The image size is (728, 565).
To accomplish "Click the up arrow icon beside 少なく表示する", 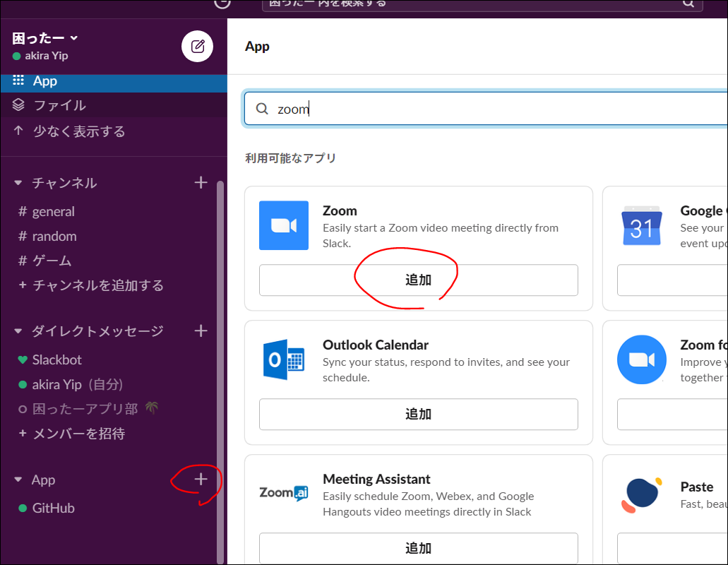I will tap(18, 131).
